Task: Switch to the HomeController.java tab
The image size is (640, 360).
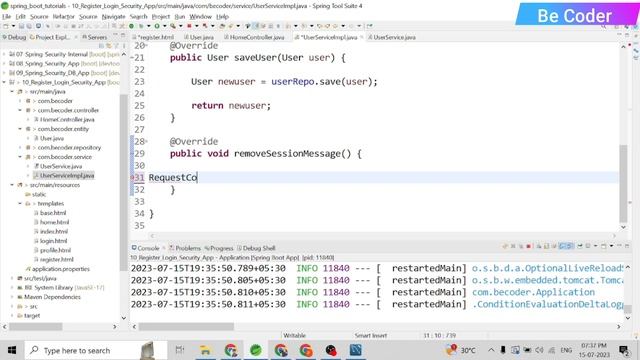Action: 257,37
